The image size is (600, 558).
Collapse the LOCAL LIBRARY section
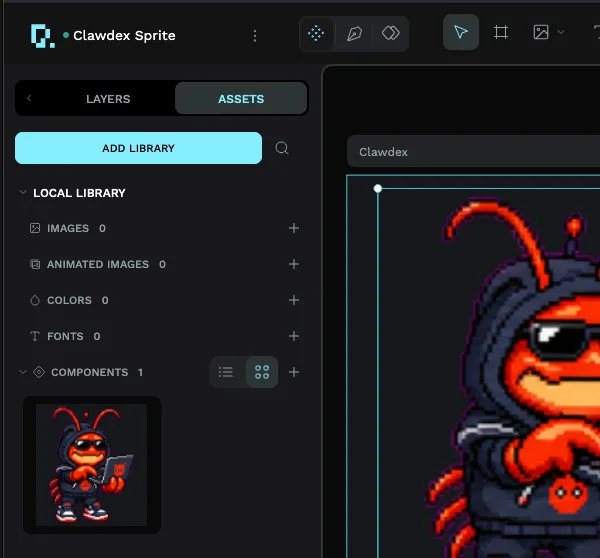click(x=23, y=192)
